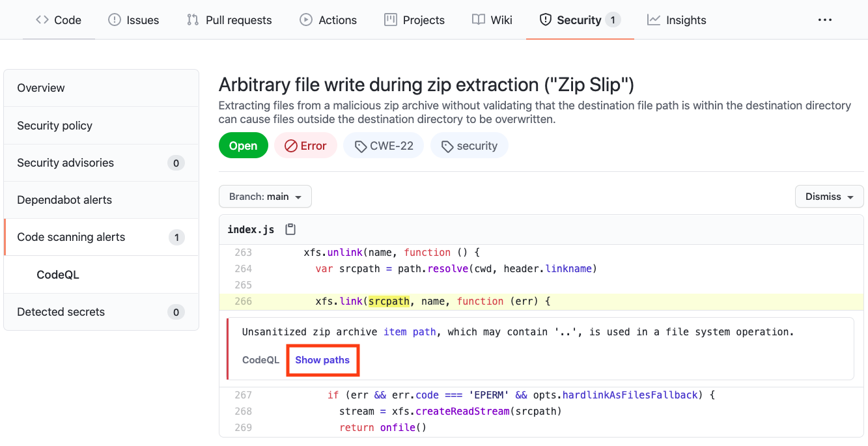The height and width of the screenshot is (446, 868).
Task: Click the index.js file name
Action: coord(251,230)
